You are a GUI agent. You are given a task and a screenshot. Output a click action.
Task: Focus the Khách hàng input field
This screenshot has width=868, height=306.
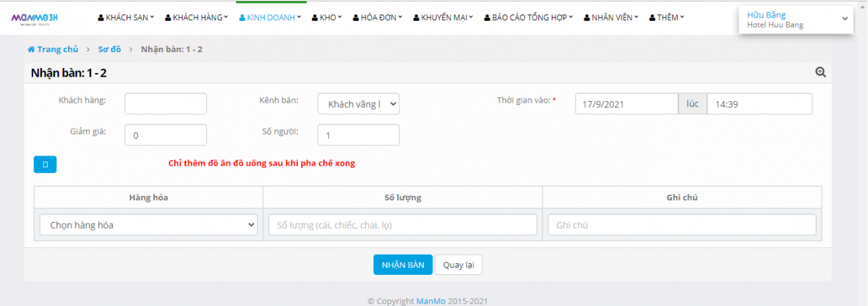(x=166, y=104)
